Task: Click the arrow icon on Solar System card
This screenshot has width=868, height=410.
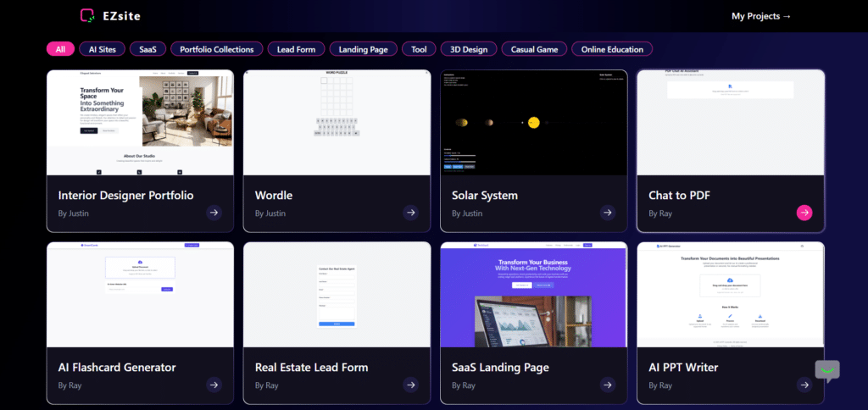Action: [x=608, y=213]
